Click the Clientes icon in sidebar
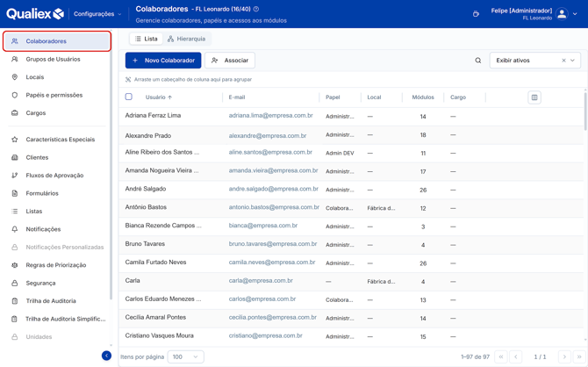 click(15, 158)
